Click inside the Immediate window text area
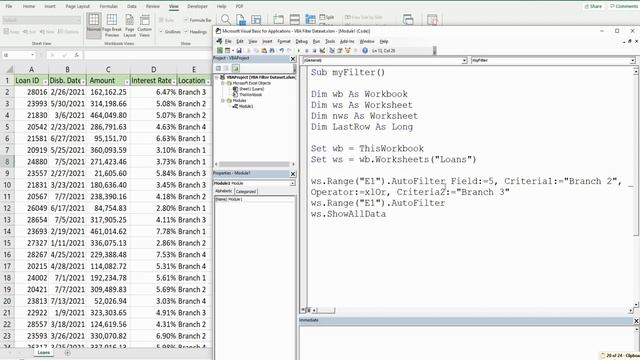 [465, 342]
